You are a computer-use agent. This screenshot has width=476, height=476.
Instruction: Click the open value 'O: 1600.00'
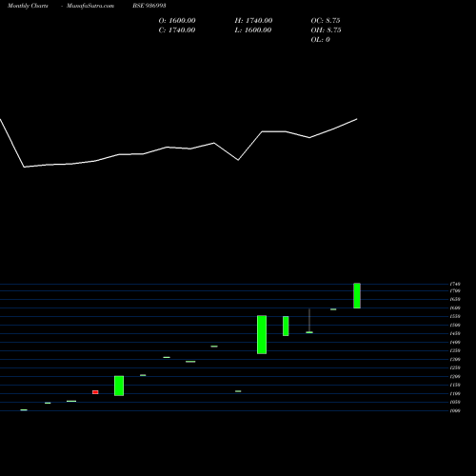pos(177,21)
